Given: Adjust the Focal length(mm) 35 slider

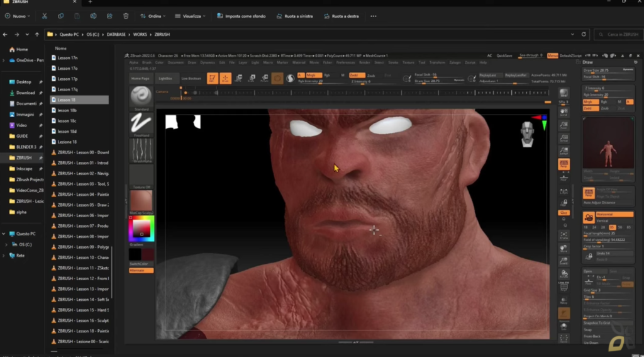Looking at the screenshot, I should click(x=608, y=233).
